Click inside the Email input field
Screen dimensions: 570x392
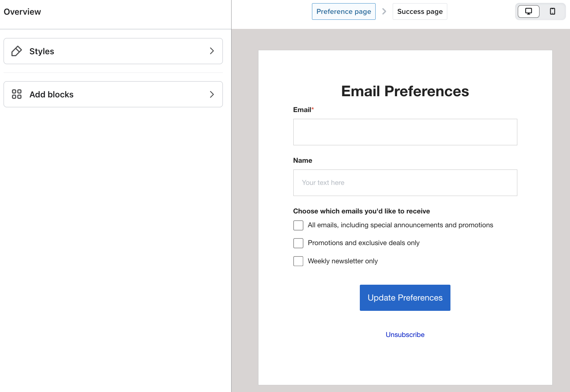(x=405, y=132)
